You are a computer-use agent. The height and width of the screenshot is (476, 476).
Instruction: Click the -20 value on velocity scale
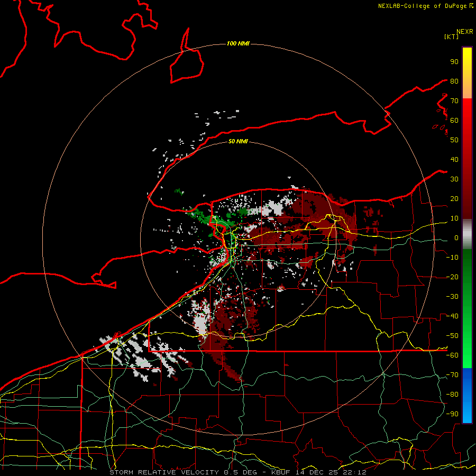[452, 277]
